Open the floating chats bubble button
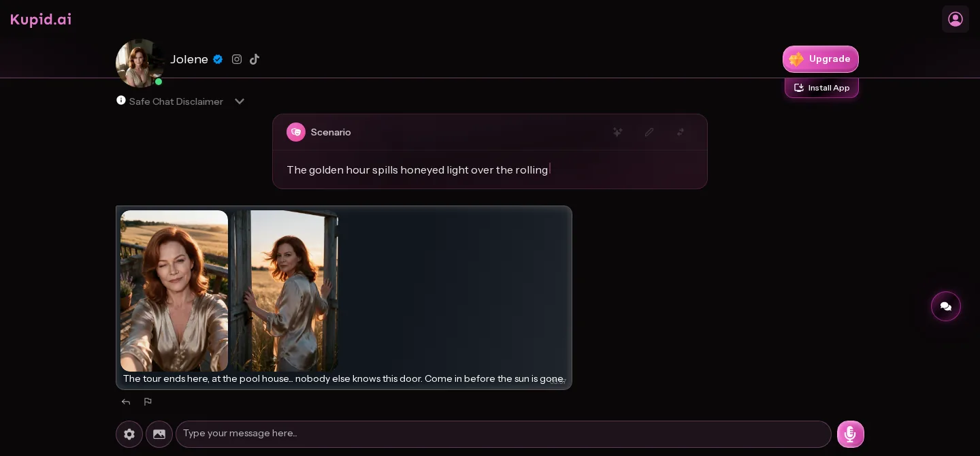980x456 pixels. click(946, 306)
